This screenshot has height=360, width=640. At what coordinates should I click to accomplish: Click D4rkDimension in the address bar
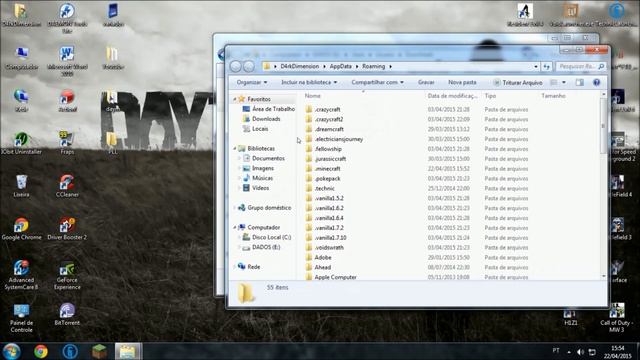point(299,66)
